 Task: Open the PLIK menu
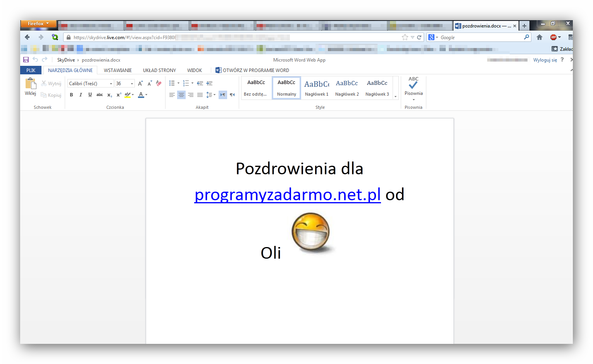tap(31, 70)
